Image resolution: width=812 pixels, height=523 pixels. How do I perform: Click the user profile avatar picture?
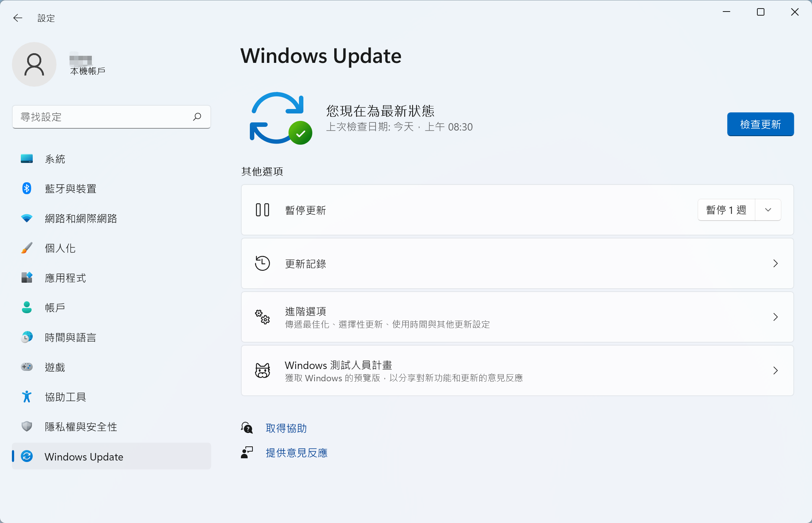34,64
